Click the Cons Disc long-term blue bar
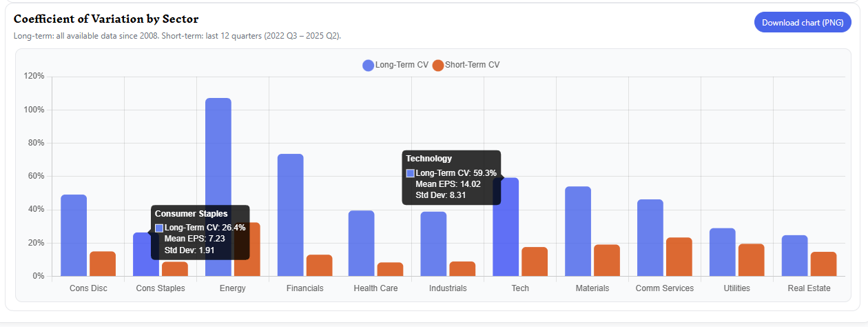 point(74,235)
